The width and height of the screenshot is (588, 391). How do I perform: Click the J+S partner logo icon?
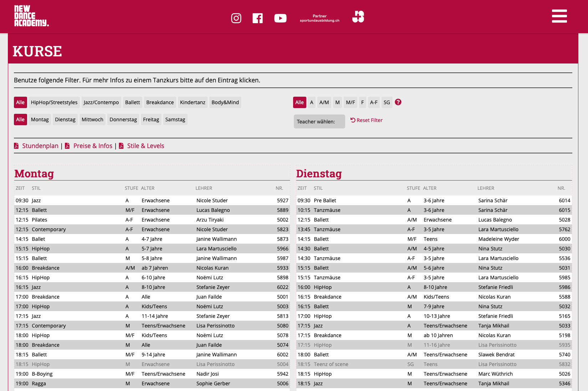358,17
